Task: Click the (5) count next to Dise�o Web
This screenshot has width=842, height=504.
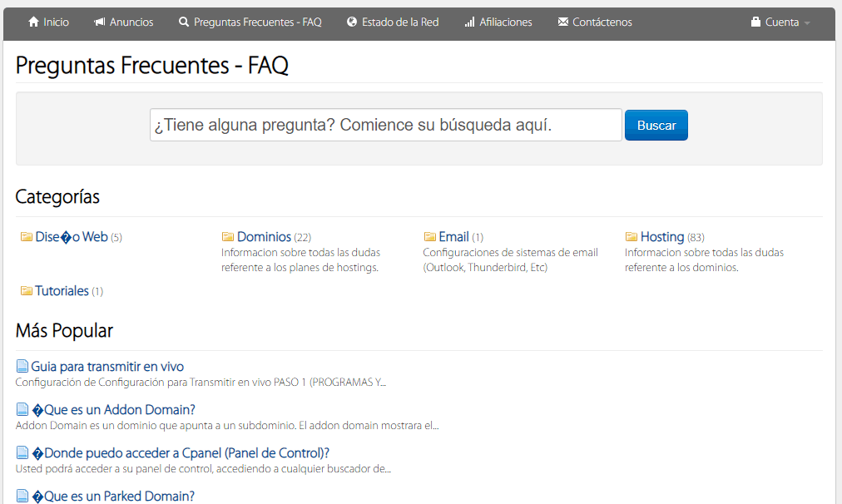Action: pyautogui.click(x=116, y=237)
